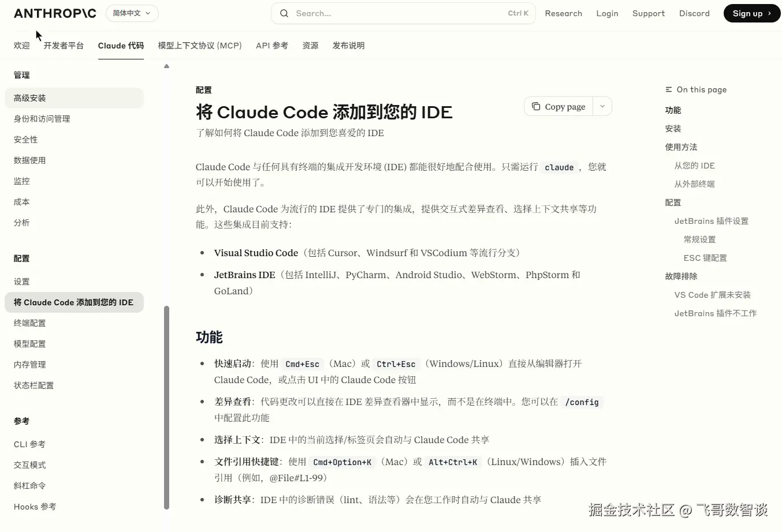Open the 欢迎 tab

(22, 46)
